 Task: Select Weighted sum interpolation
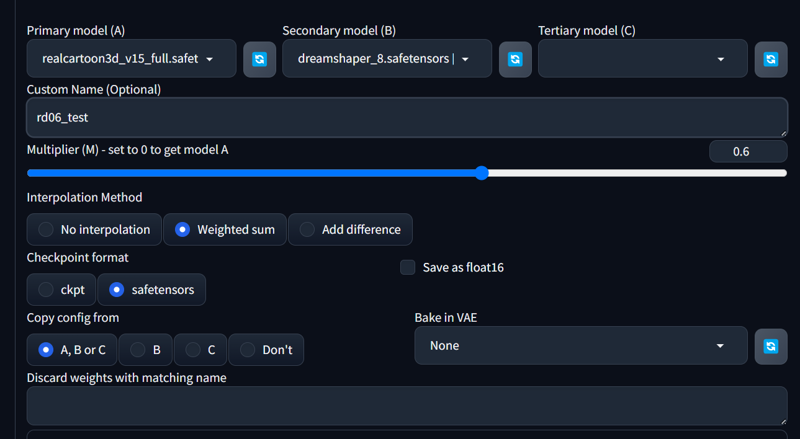pos(225,230)
